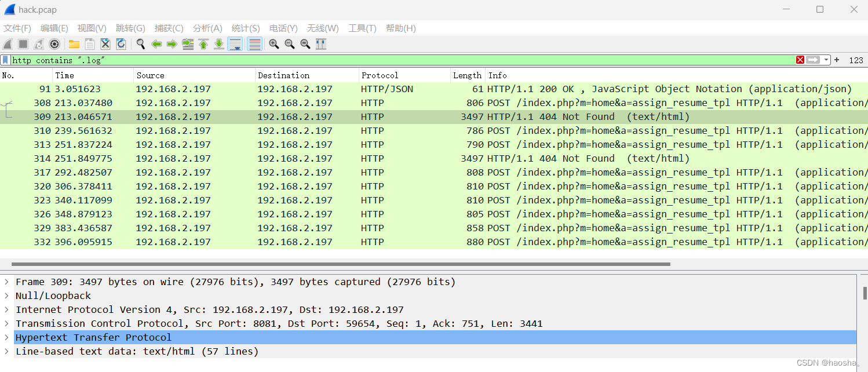Viewport: 868px width, 372px height.
Task: Reload the capture file with the refresh icon
Action: point(121,44)
